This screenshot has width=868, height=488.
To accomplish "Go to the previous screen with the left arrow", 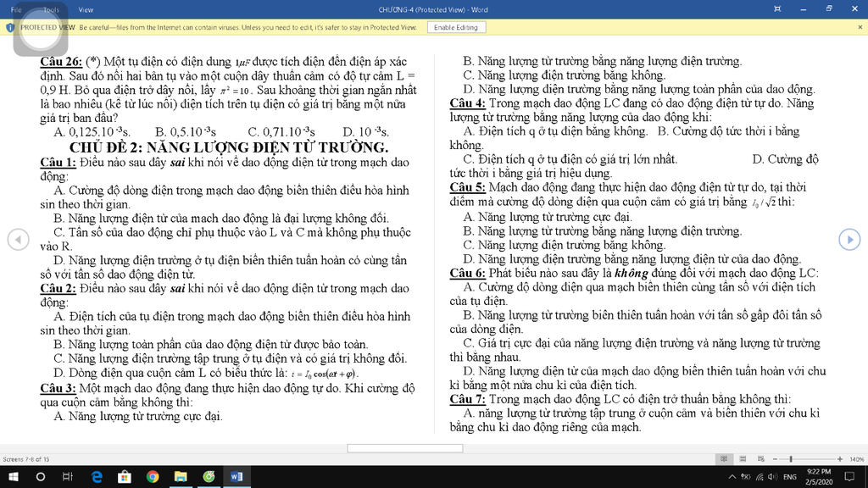I will 19,240.
